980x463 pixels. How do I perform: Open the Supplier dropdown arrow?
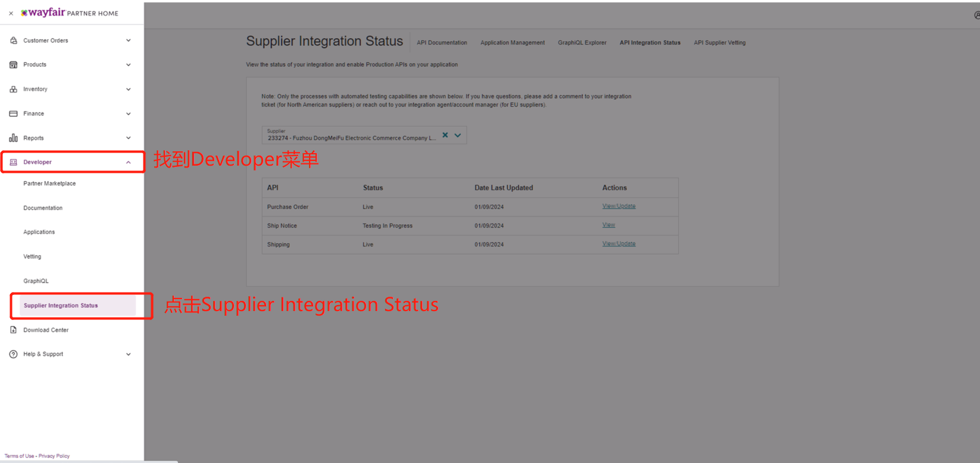pos(458,135)
